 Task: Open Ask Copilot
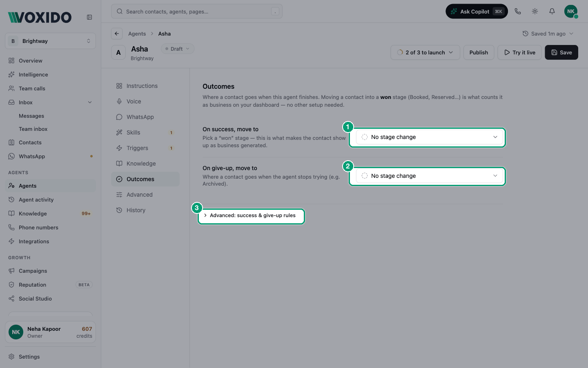pos(477,11)
